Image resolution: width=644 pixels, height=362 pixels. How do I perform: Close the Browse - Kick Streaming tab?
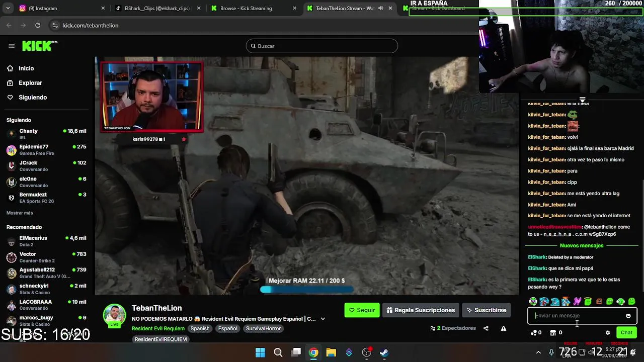(x=294, y=8)
